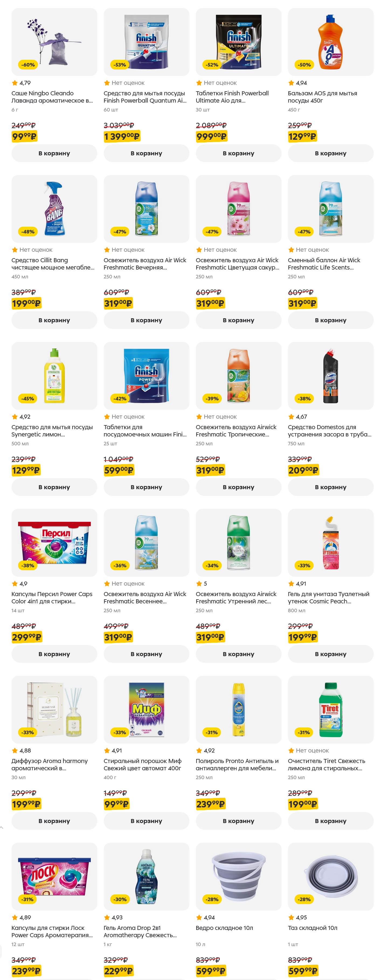Click the Лоск capsules product image
The width and height of the screenshot is (381, 980).
pyautogui.click(x=54, y=877)
